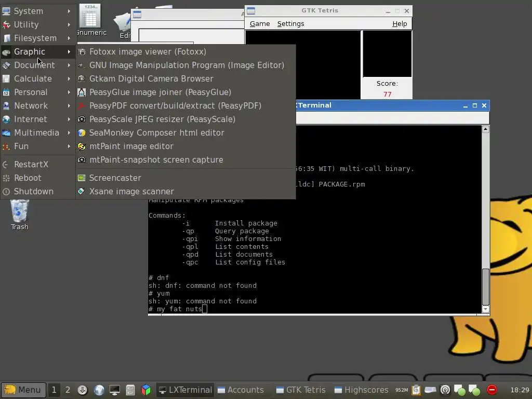
Task: Click the keyboard layout tray icon
Action: pyautogui.click(x=430, y=390)
